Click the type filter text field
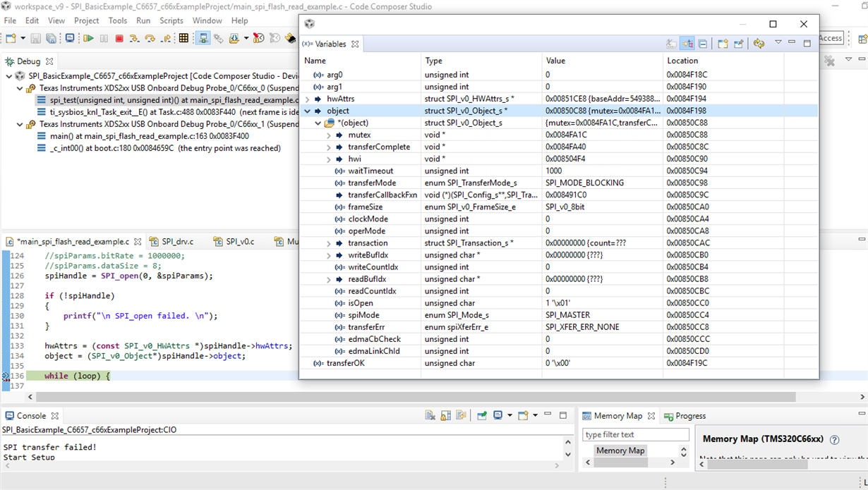Image resolution: width=868 pixels, height=490 pixels. (x=635, y=434)
